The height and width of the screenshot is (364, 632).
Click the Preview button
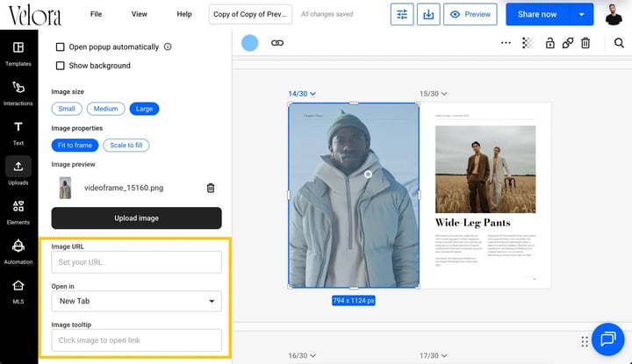470,15
